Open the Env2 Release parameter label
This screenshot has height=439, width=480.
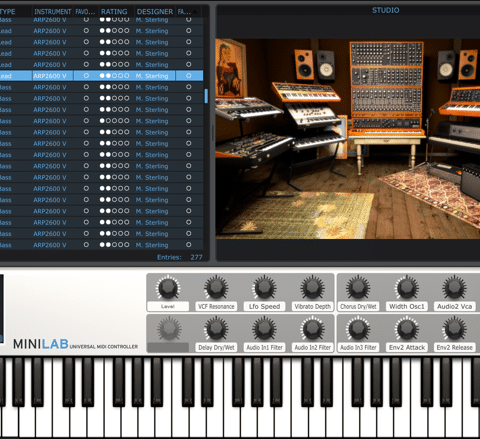(454, 347)
